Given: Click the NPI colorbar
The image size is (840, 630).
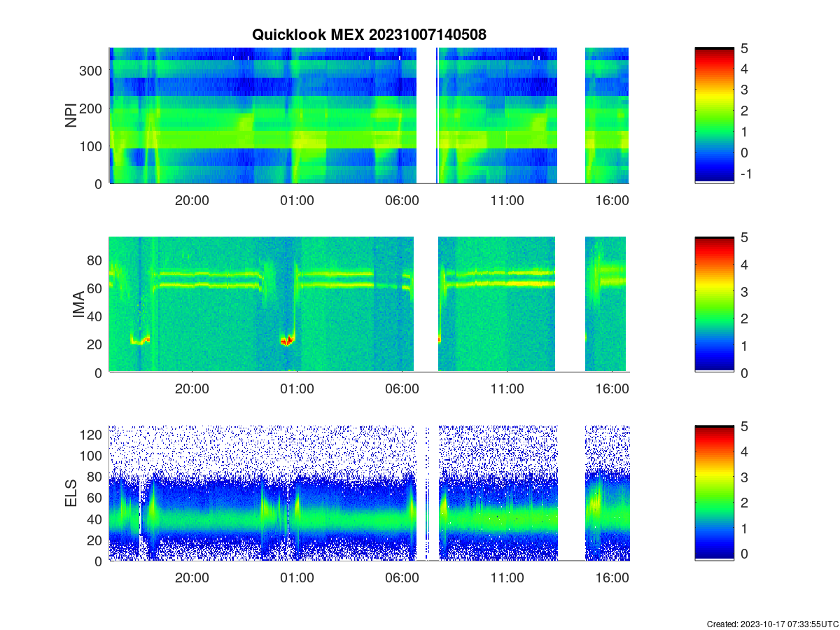Looking at the screenshot, I should coord(715,115).
